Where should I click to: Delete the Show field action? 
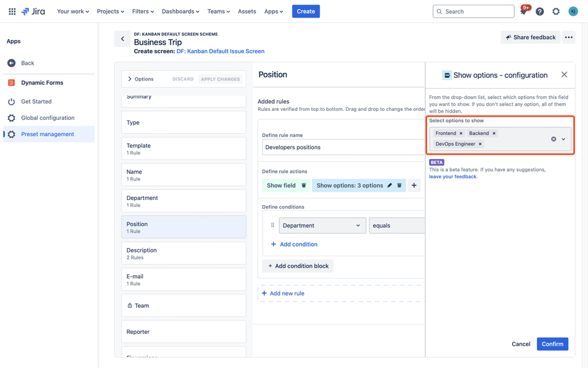click(x=304, y=186)
